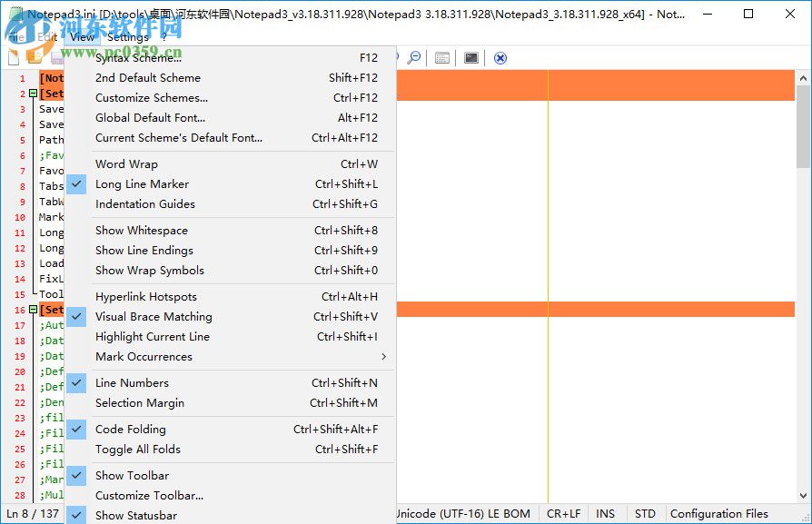Image resolution: width=812 pixels, height=524 pixels.
Task: Minimize the Notepad3 window
Action: 708,14
